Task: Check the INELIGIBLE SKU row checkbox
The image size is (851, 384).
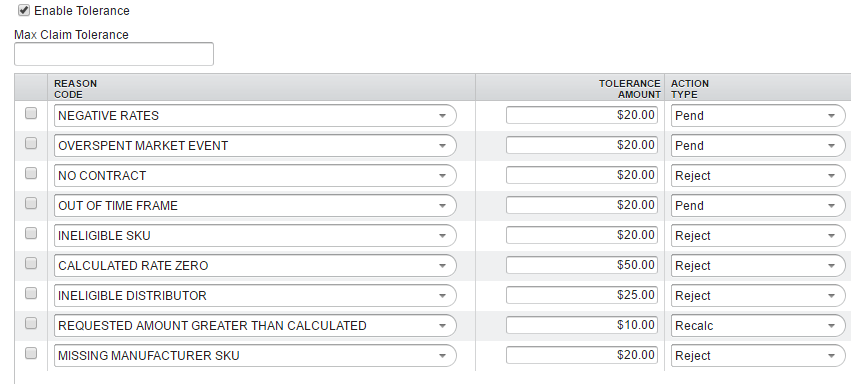Action: [31, 233]
